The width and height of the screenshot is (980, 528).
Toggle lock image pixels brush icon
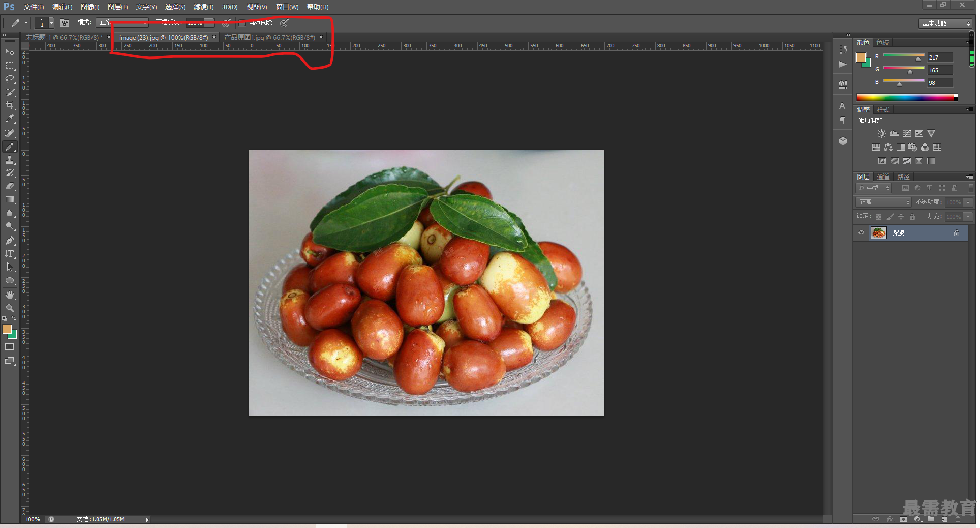(x=890, y=217)
